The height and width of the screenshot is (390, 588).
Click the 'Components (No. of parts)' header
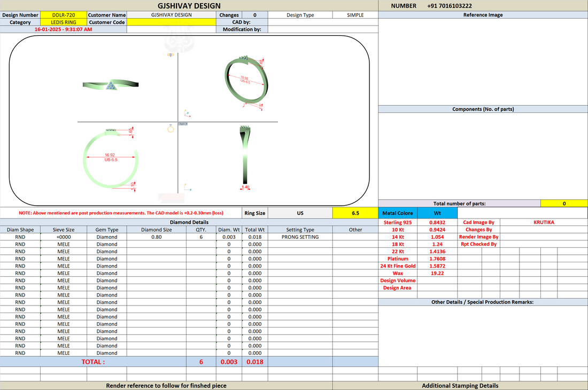pos(483,109)
